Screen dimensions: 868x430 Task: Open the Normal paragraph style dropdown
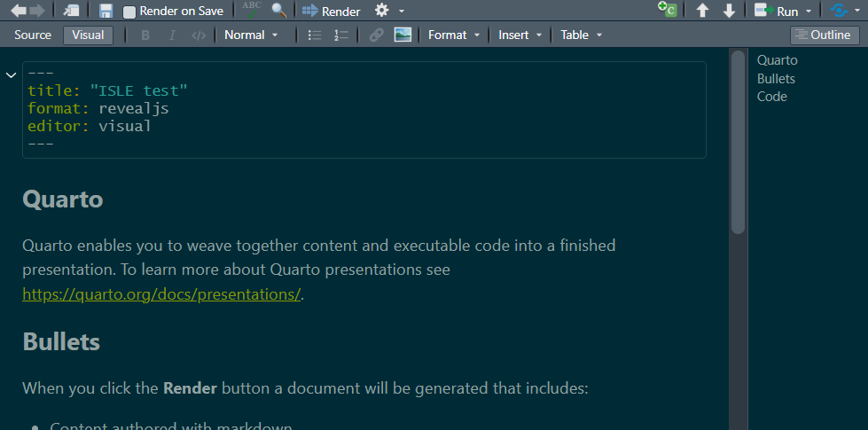[251, 35]
